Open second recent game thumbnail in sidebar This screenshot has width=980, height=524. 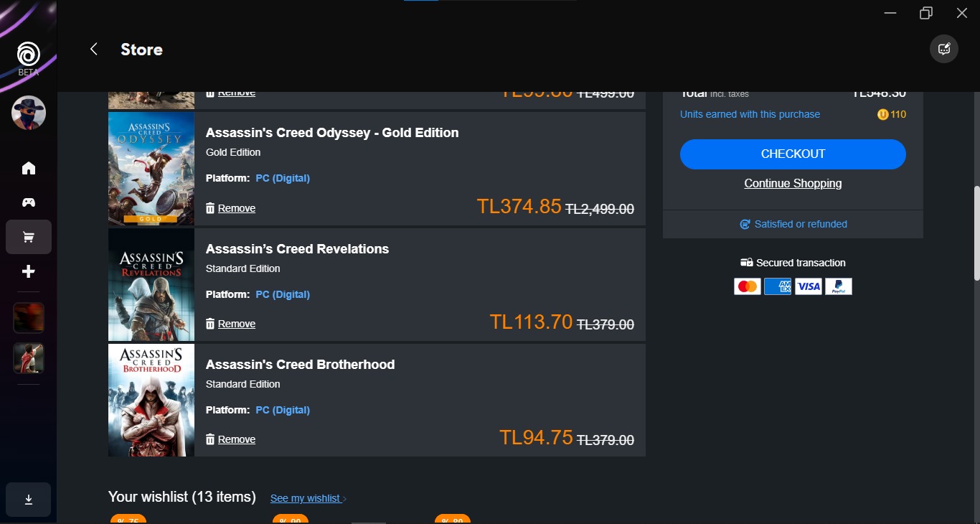coord(29,358)
